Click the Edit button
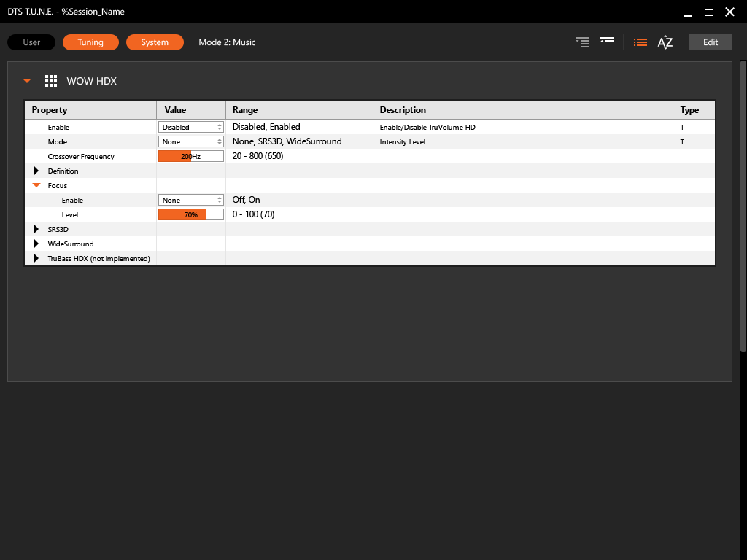747x560 pixels. 711,42
